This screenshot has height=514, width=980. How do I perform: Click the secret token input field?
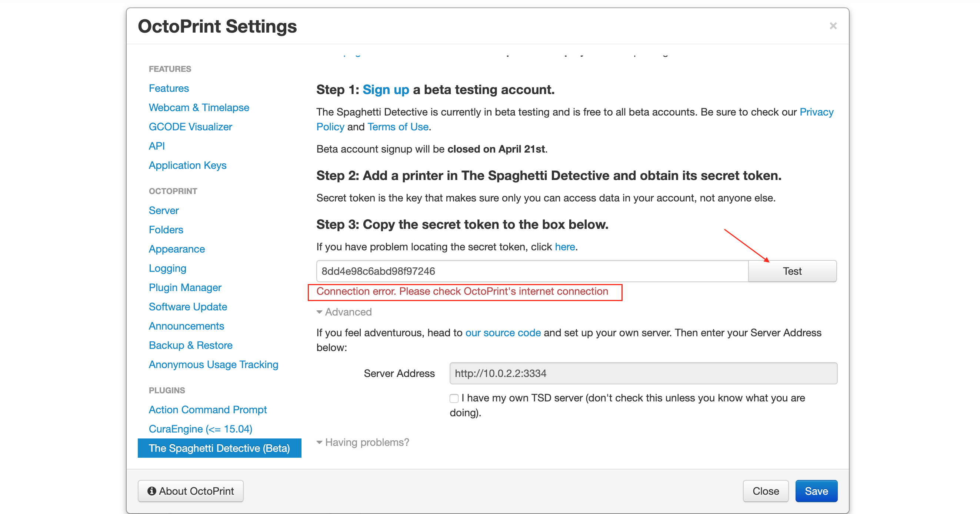pos(532,271)
